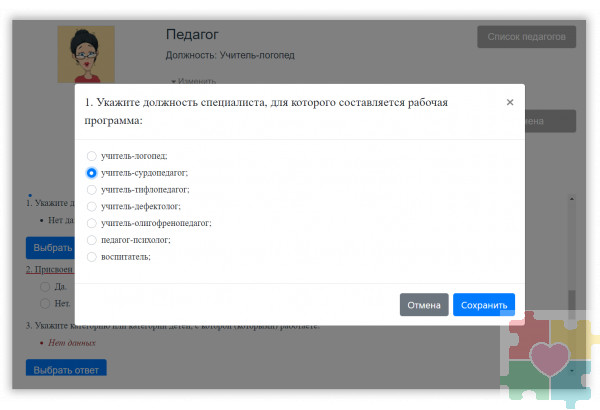Viewport: 600px width, 410px height.
Task: Choose the педагог-психолог radio option
Action: pyautogui.click(x=92, y=240)
